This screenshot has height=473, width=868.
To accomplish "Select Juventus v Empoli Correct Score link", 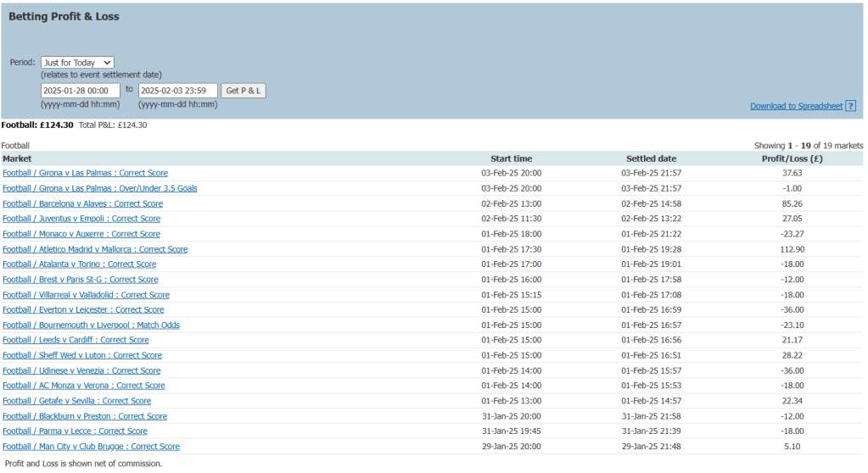I will click(81, 219).
